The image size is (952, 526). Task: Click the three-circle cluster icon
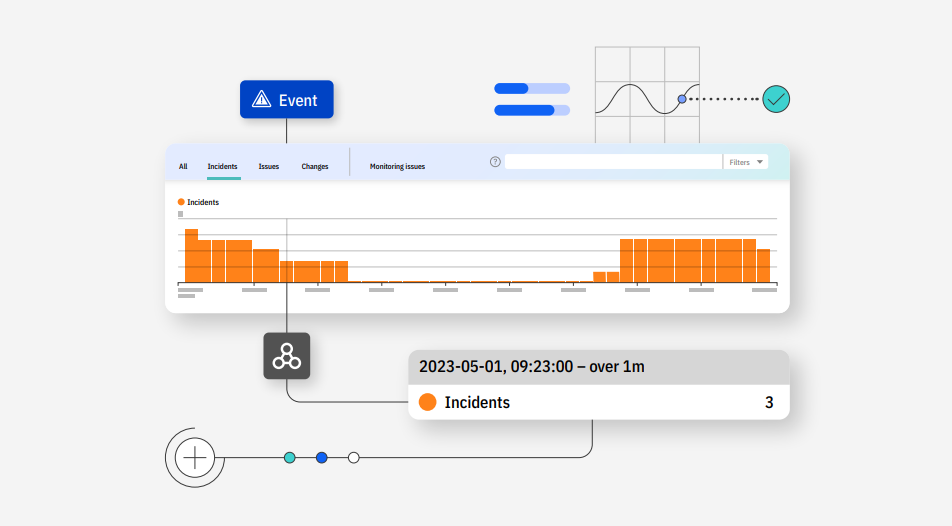[287, 356]
